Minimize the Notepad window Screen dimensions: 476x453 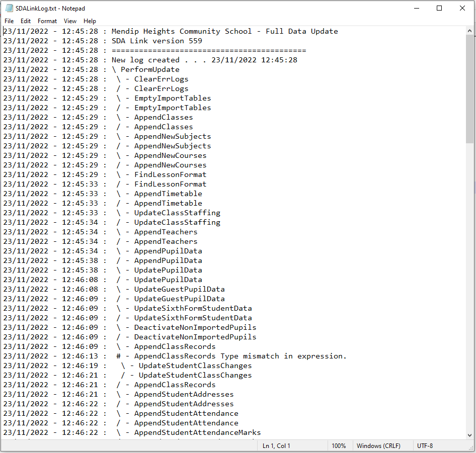417,8
